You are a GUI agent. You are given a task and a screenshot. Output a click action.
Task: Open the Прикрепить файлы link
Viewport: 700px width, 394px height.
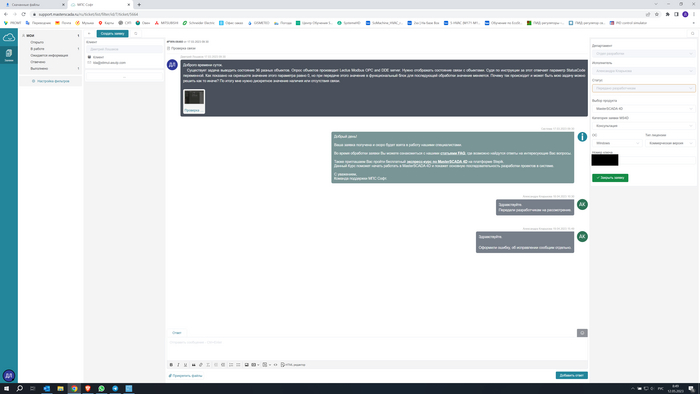(185, 376)
